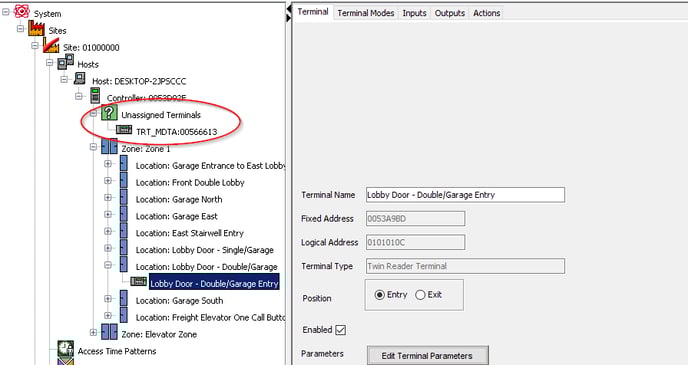Toggle the Enabled checkbox
This screenshot has height=365, width=688.
click(340, 330)
